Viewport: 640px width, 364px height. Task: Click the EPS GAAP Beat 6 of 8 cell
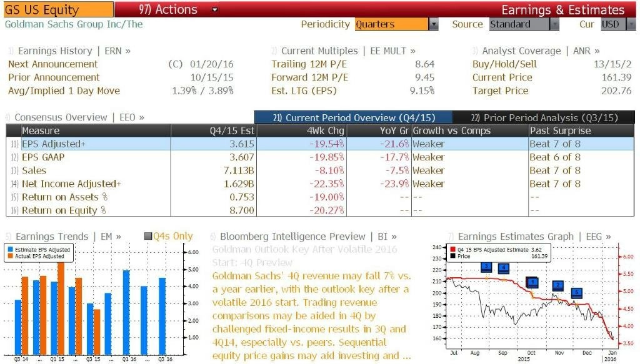coord(555,157)
